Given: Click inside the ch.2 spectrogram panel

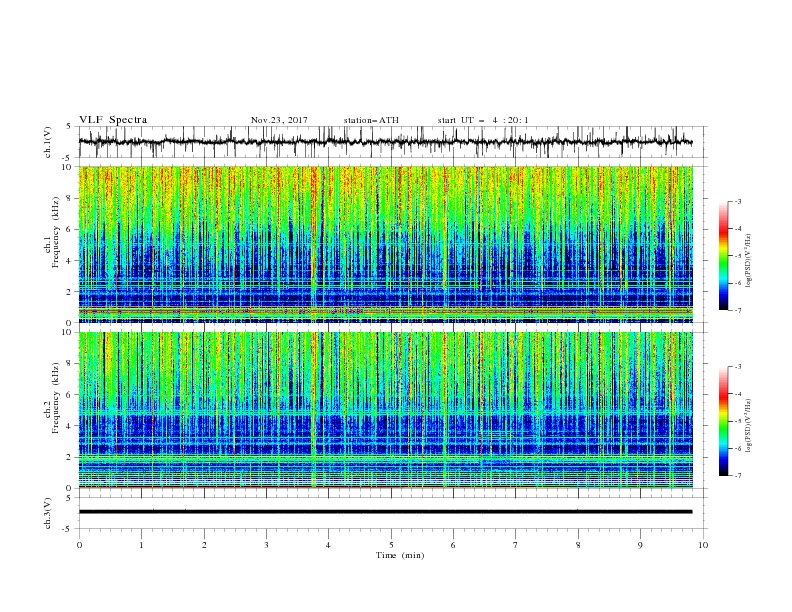Looking at the screenshot, I should coord(385,410).
